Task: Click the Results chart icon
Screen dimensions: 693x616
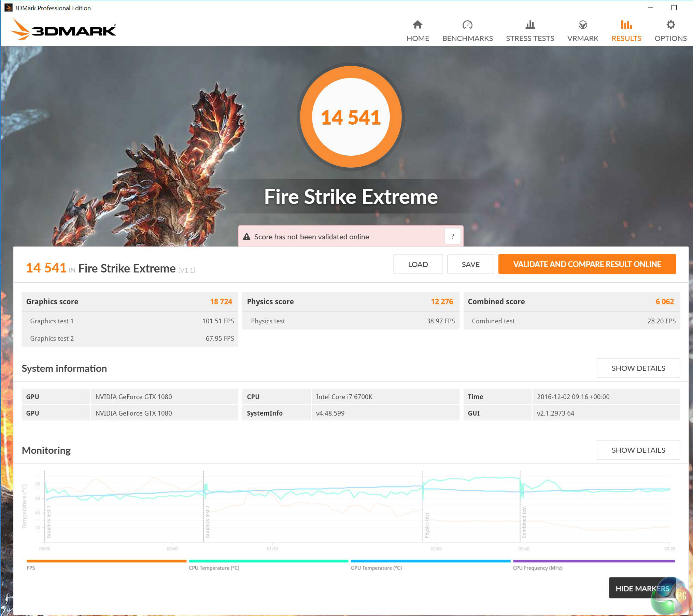Action: (626, 25)
